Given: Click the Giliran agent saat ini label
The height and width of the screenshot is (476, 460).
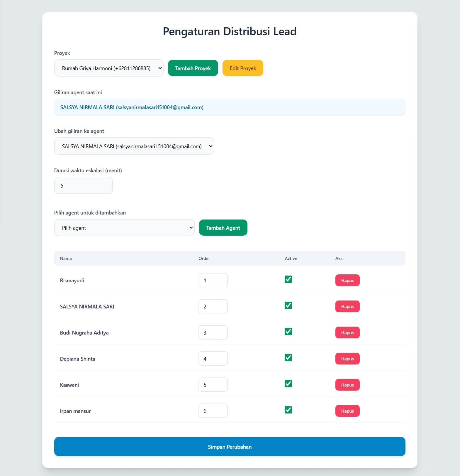Looking at the screenshot, I should point(78,92).
